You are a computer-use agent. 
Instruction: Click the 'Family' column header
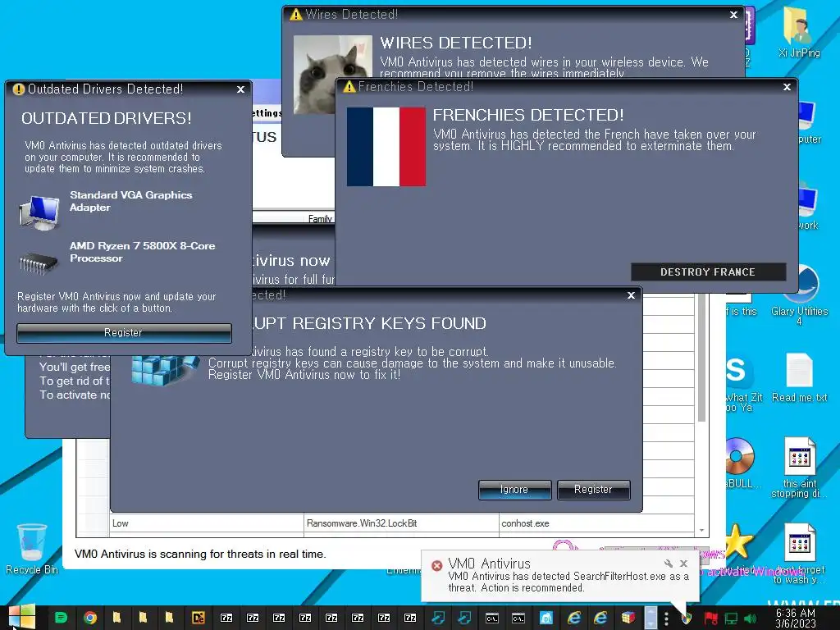pos(321,218)
